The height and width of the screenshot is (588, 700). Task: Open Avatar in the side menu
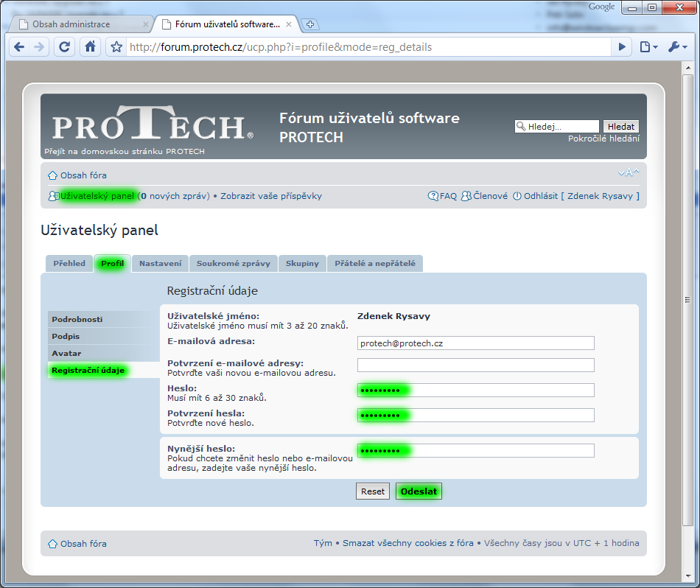click(104, 353)
